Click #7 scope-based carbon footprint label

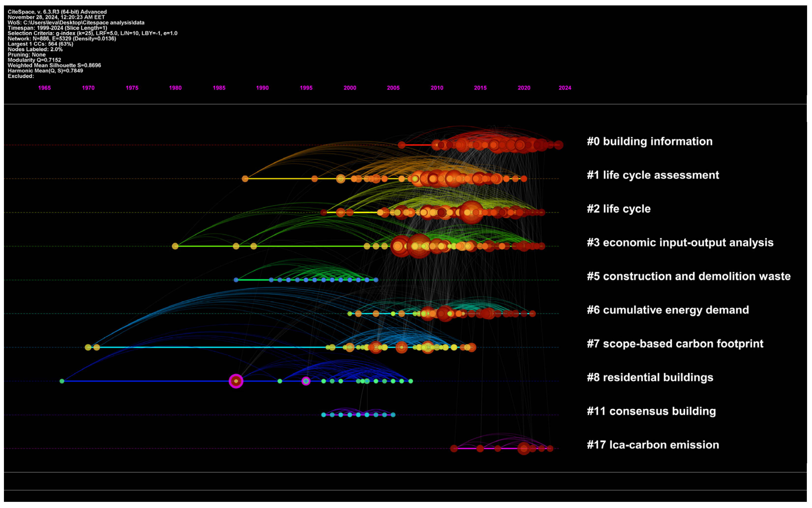click(x=675, y=344)
